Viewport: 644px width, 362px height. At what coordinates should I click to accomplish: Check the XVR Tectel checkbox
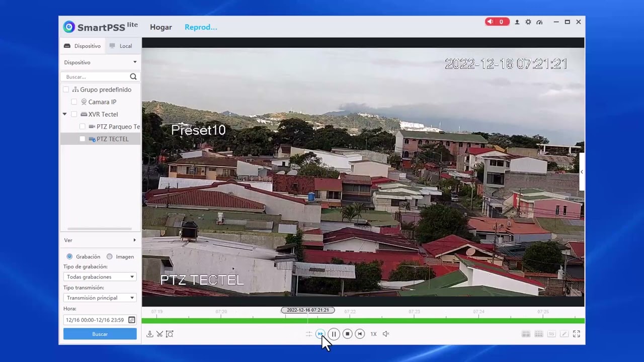74,114
